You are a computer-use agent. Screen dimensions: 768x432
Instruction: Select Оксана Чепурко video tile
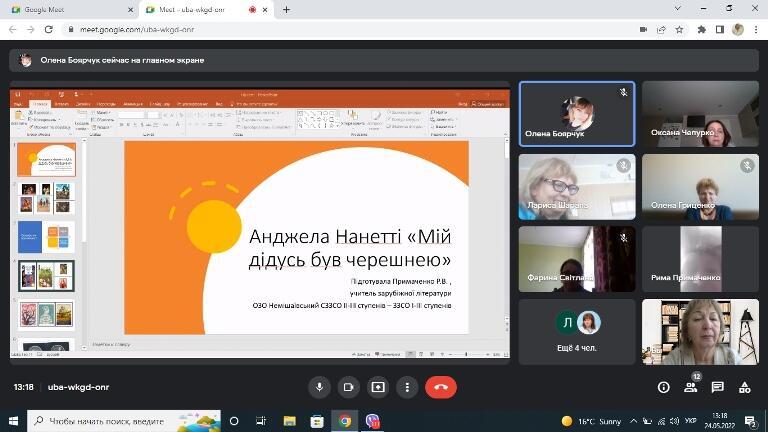click(x=700, y=114)
